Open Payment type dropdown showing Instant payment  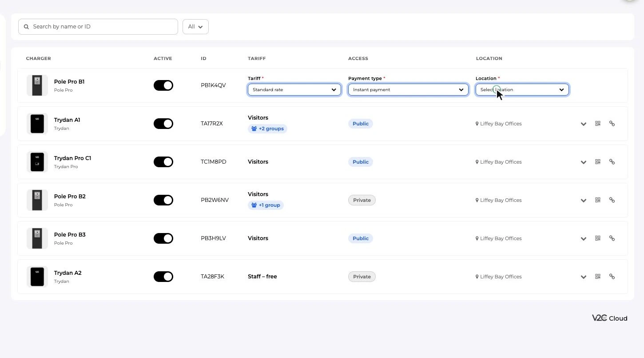[408, 89]
